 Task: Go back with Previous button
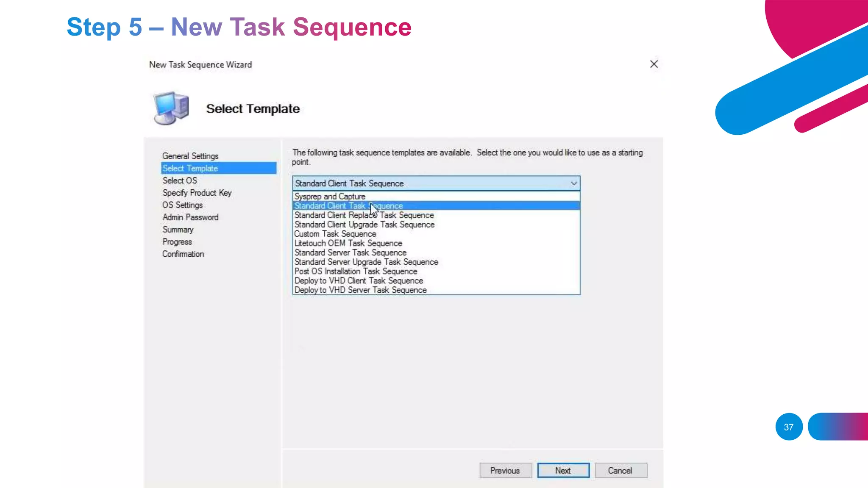coord(505,470)
